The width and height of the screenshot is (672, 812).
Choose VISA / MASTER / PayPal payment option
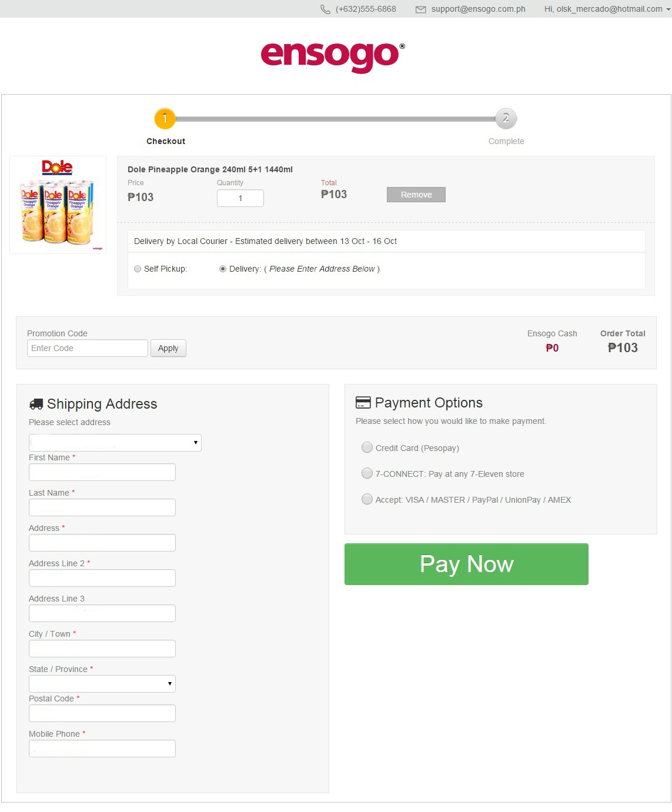367,499
